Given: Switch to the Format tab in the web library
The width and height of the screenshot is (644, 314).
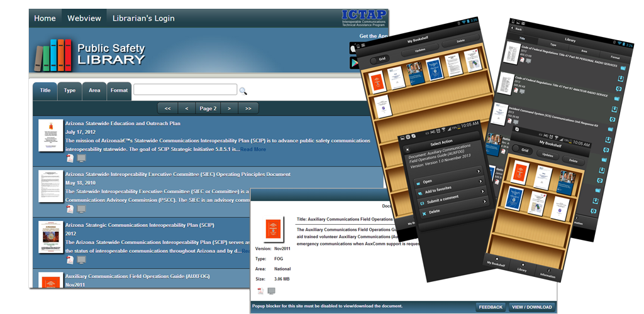Looking at the screenshot, I should 119,90.
